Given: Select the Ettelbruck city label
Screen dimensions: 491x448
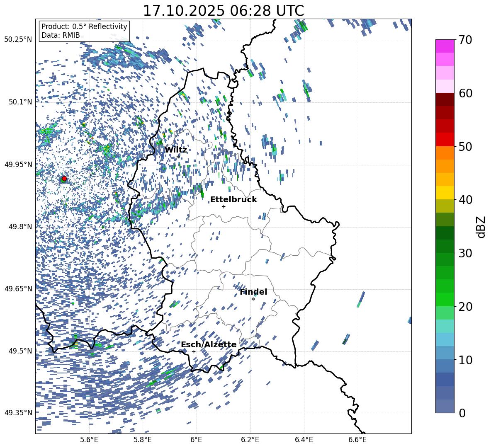Looking at the screenshot, I should [x=233, y=199].
